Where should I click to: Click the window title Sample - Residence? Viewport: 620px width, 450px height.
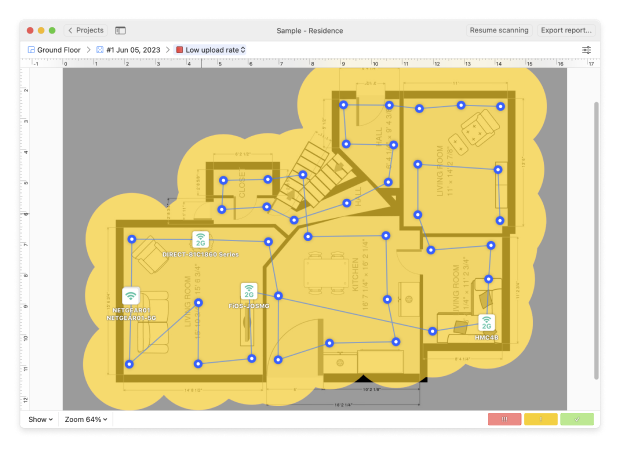(310, 30)
